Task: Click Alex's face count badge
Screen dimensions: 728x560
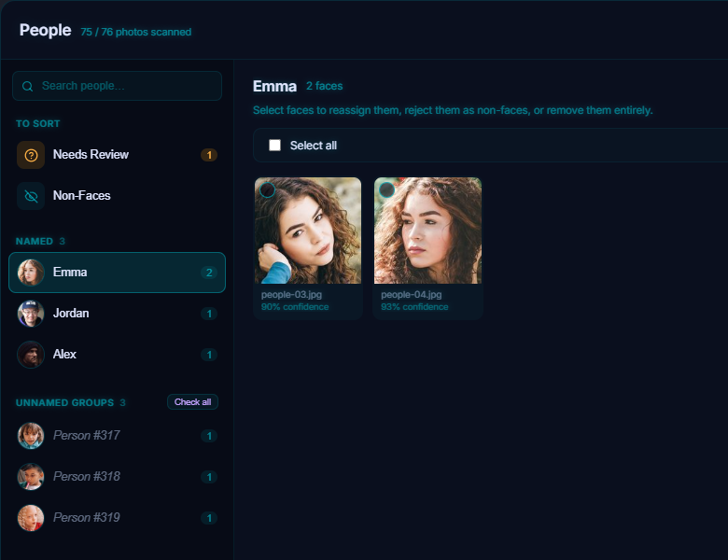Action: (x=209, y=355)
